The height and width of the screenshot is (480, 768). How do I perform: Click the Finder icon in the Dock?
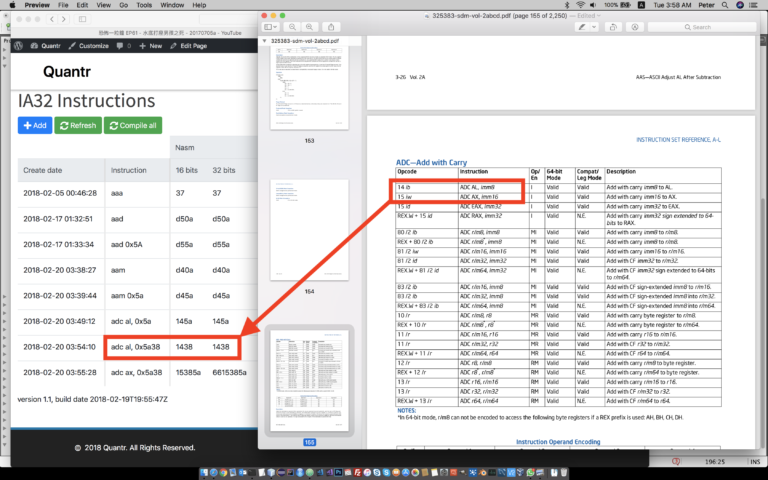point(204,473)
